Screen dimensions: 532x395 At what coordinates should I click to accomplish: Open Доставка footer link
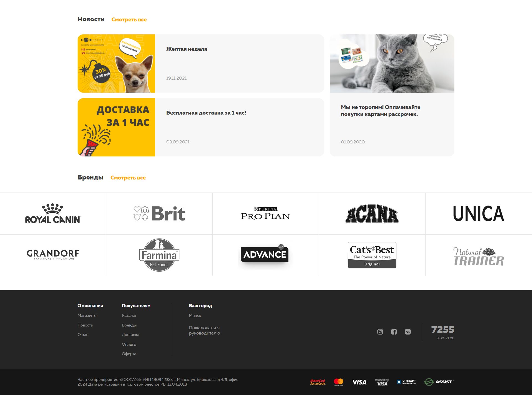(x=131, y=335)
